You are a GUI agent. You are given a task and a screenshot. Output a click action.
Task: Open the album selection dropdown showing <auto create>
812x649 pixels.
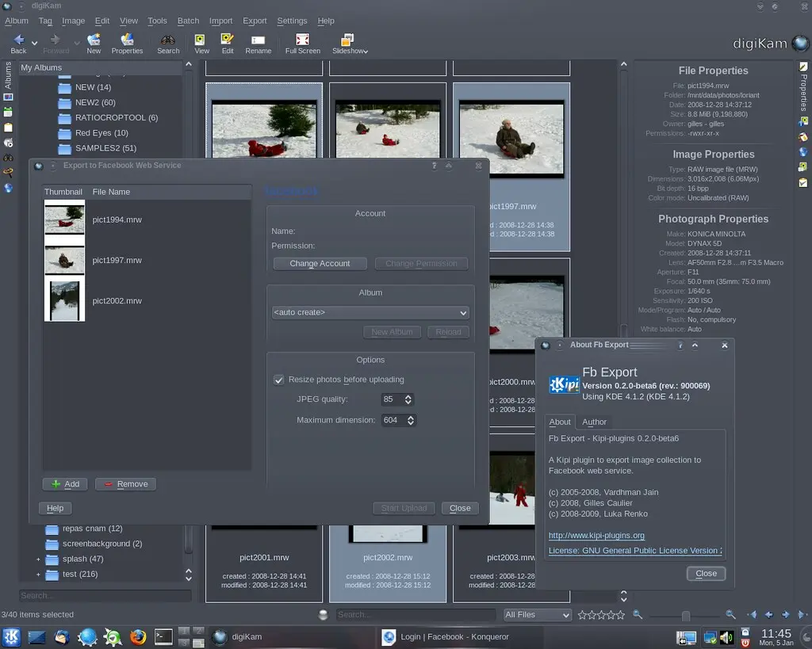pyautogui.click(x=370, y=312)
